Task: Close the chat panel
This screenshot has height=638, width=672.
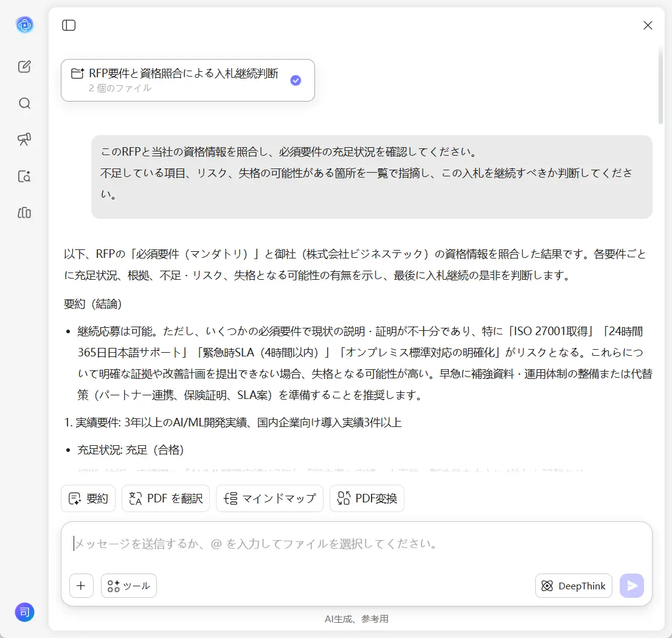Action: (x=648, y=26)
